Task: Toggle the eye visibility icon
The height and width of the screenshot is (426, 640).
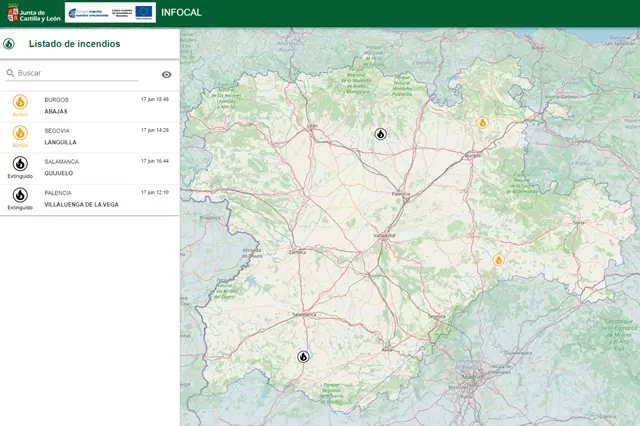Action: pyautogui.click(x=166, y=74)
